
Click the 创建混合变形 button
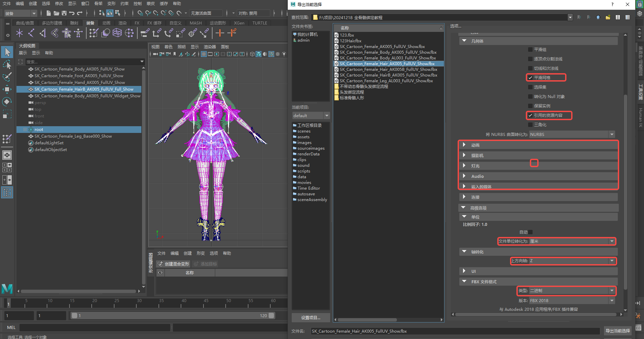(x=173, y=264)
